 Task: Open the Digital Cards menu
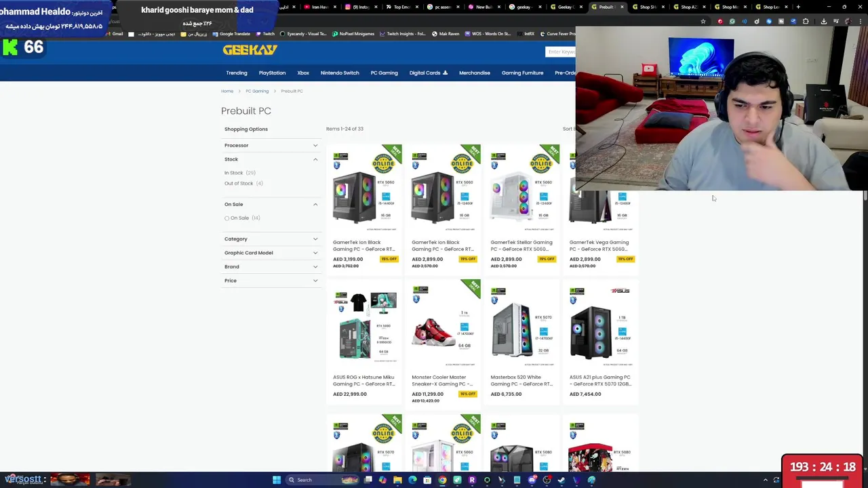[x=428, y=73]
